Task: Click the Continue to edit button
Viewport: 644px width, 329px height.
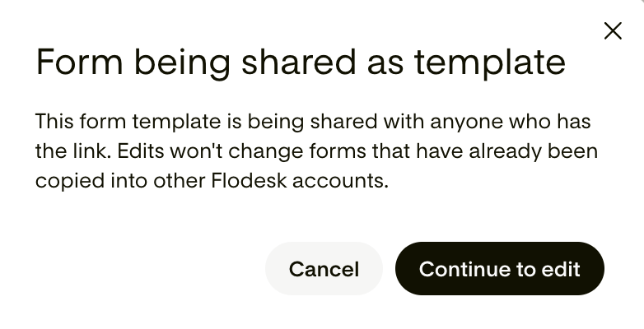Action: 499,269
